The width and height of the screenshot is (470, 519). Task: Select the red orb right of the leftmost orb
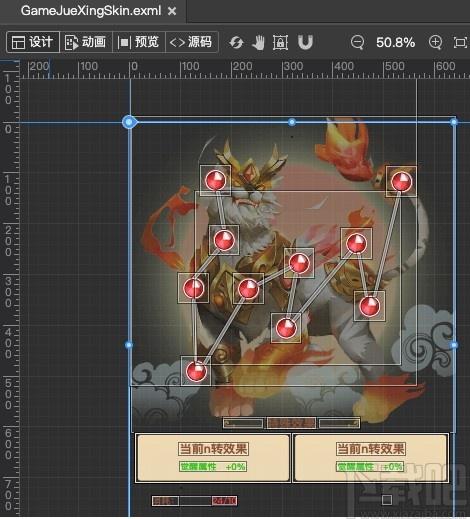(x=248, y=289)
